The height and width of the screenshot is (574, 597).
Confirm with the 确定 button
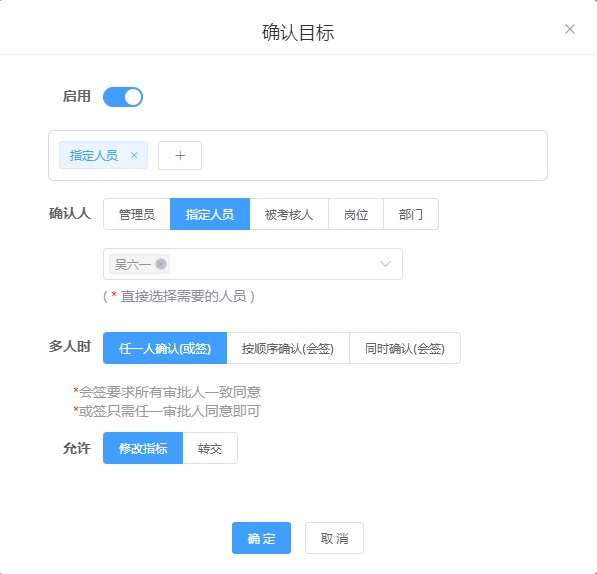261,538
